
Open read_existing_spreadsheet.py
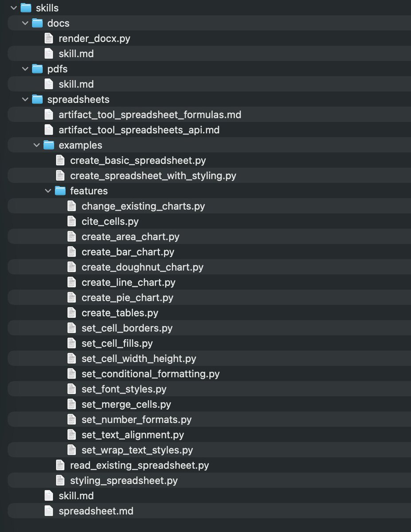pyautogui.click(x=139, y=465)
